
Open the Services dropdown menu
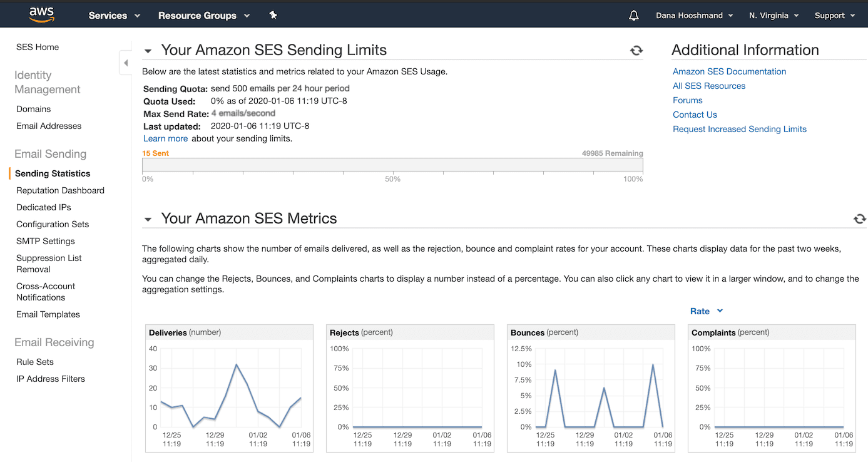coord(114,16)
